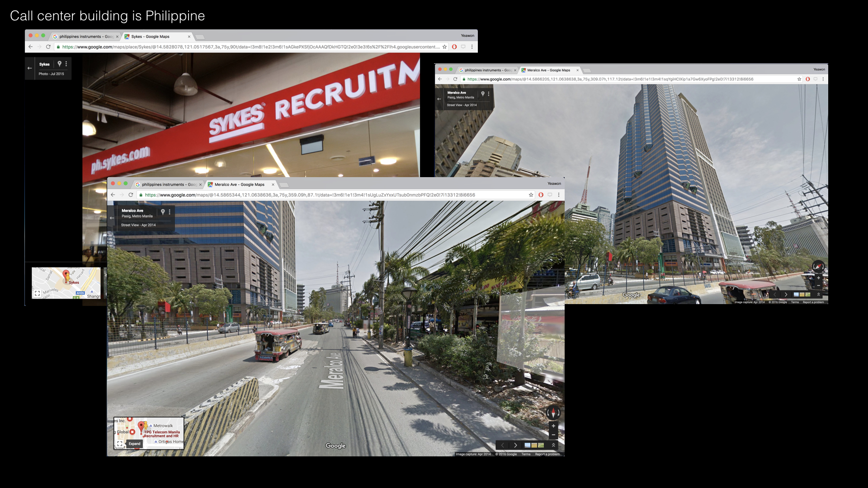Open three-dot options beside Sykes title
This screenshot has width=868, height=488.
point(66,64)
